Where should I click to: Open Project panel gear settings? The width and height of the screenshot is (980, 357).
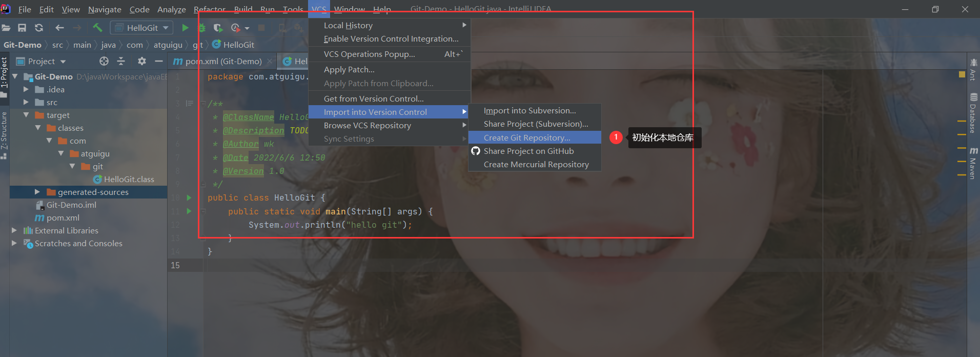pos(142,61)
